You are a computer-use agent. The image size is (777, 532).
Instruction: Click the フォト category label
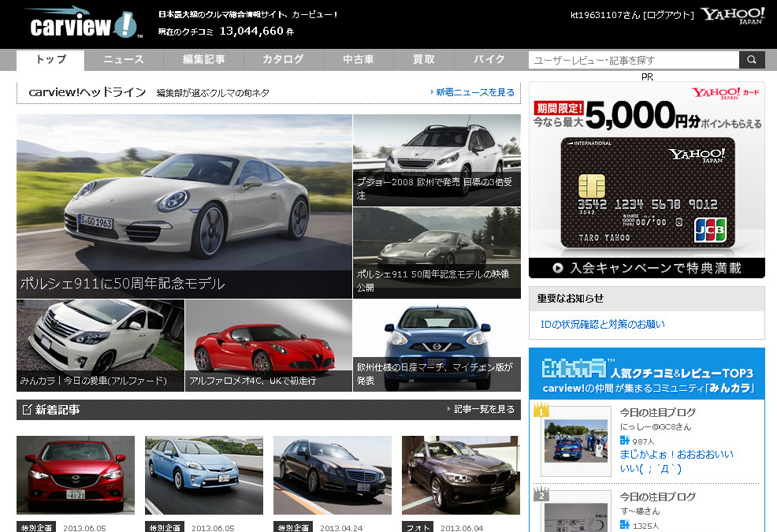[418, 527]
